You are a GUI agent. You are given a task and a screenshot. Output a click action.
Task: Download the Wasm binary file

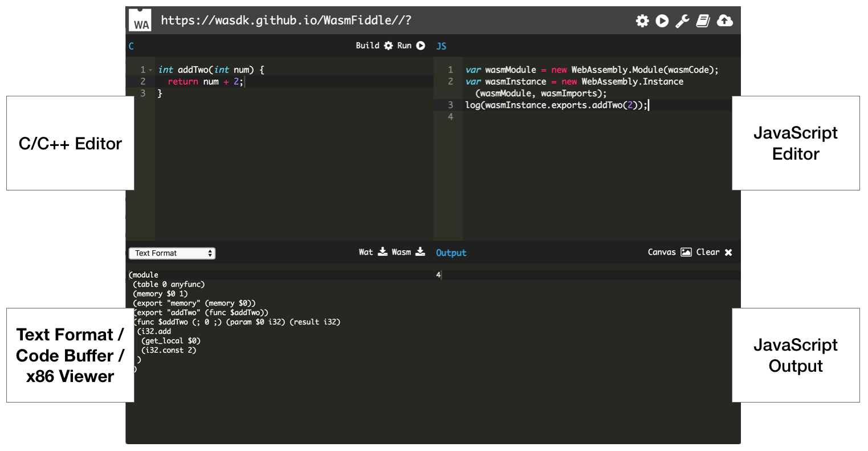(420, 252)
